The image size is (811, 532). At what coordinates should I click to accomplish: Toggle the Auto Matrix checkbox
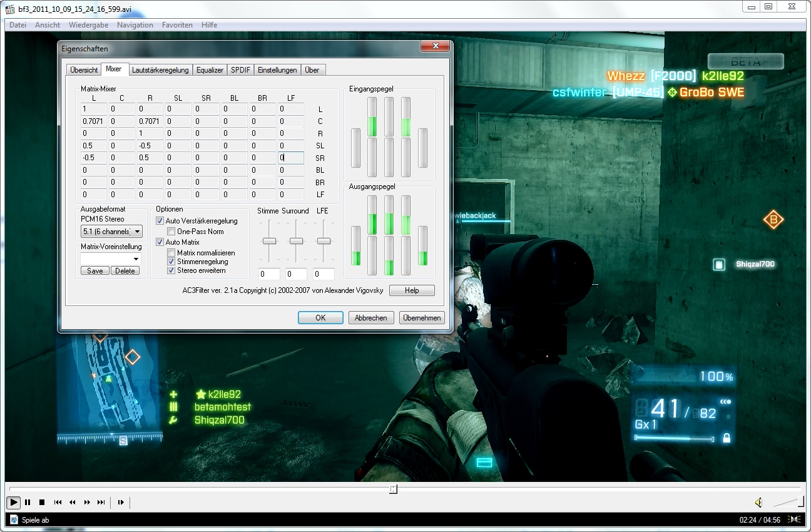pos(160,242)
